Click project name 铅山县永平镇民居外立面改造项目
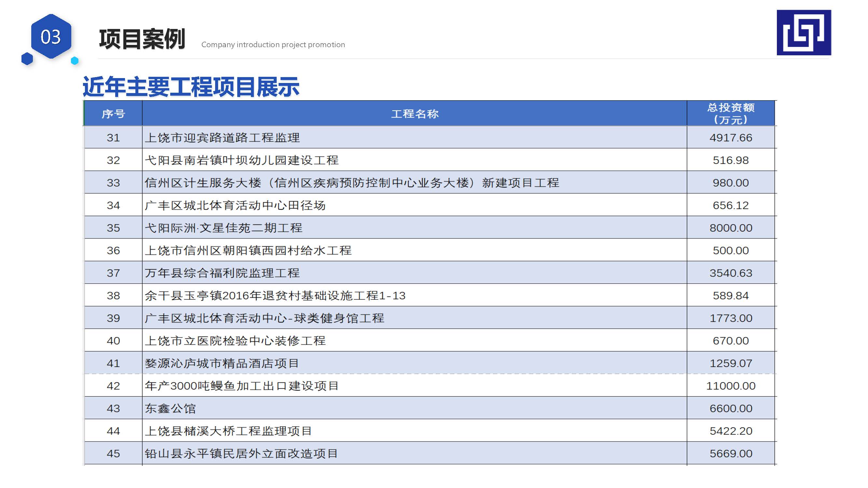Image resolution: width=868 pixels, height=488 pixels. click(241, 453)
